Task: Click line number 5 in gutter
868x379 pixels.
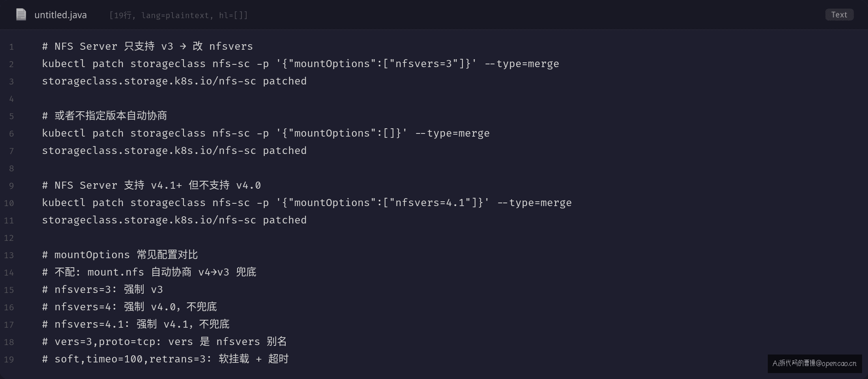Action: tap(11, 116)
